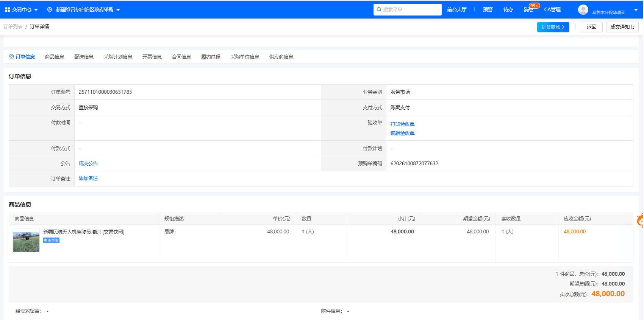Open 前台大厅 in the top bar
Viewport: 644px width, 320px height.
[x=456, y=9]
